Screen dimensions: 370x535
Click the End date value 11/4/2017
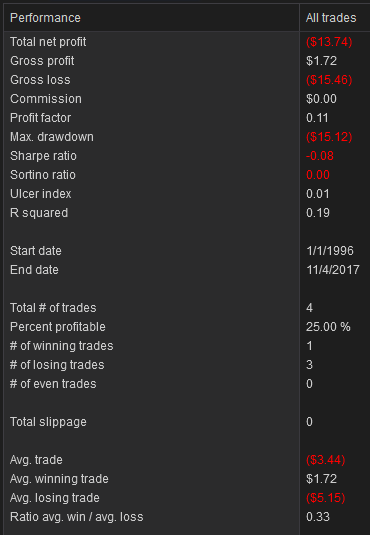coord(333,270)
